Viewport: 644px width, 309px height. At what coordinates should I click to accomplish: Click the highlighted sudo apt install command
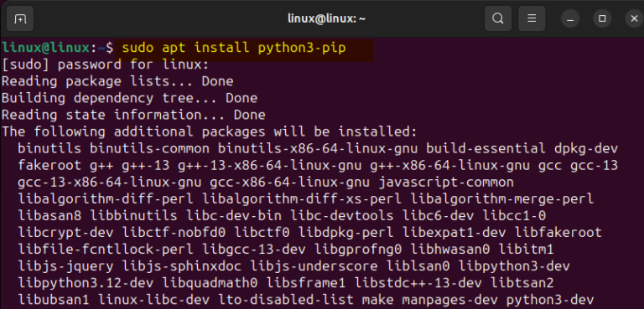pyautogui.click(x=234, y=48)
